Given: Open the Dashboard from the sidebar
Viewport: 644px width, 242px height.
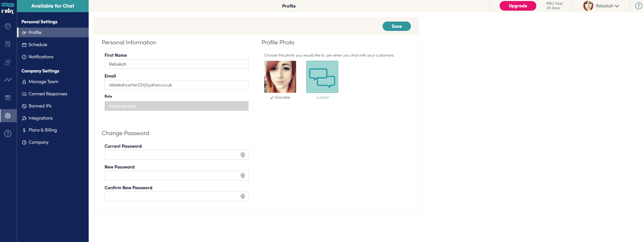Looking at the screenshot, I should 8,26.
